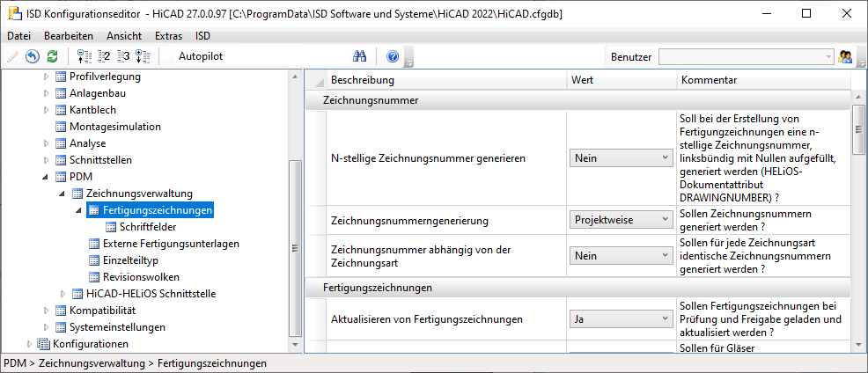This screenshot has height=373, width=868.
Task: Expand the HiCAD-HELiOS Schnittstelle node
Action: pyautogui.click(x=63, y=293)
